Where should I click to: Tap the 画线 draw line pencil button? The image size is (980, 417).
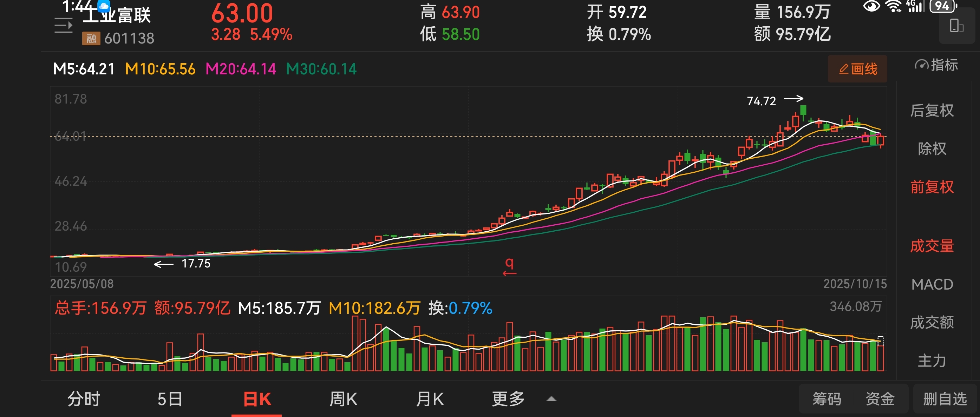(x=857, y=69)
